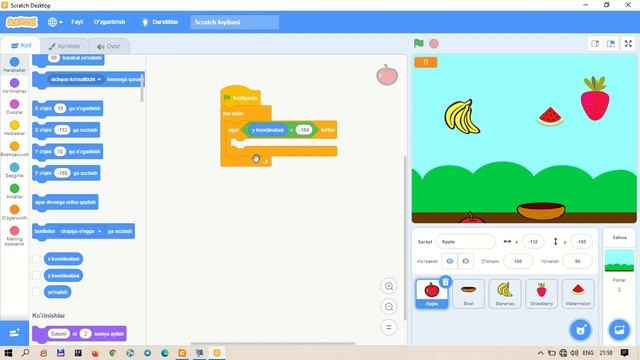The image size is (640, 360).
Task: Click the -185 value in Y set block
Action: [62, 173]
